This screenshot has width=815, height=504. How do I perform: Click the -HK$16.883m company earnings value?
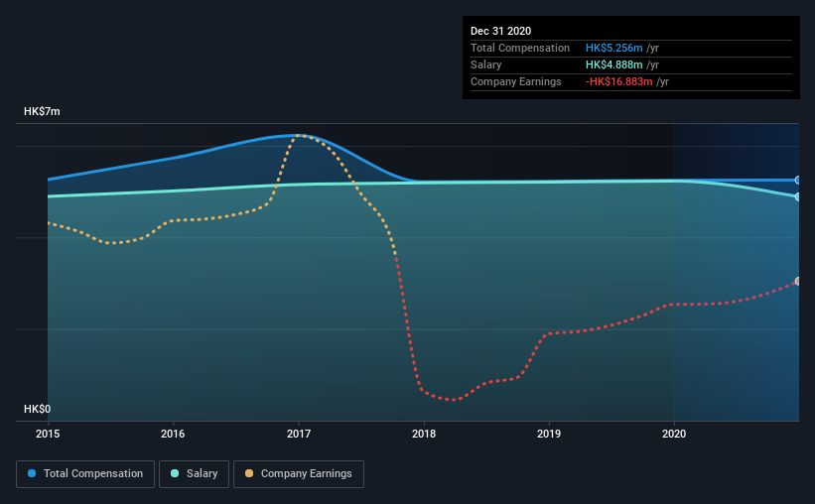(x=619, y=81)
